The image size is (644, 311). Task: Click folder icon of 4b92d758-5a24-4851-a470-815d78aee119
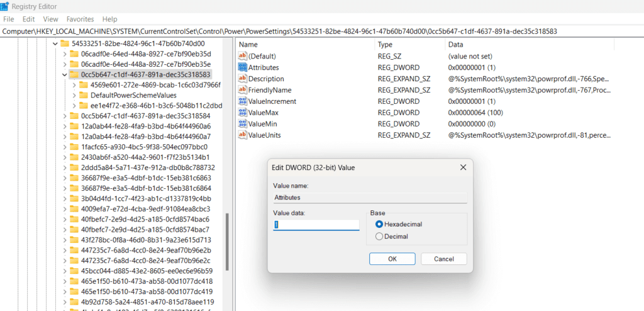tap(74, 302)
